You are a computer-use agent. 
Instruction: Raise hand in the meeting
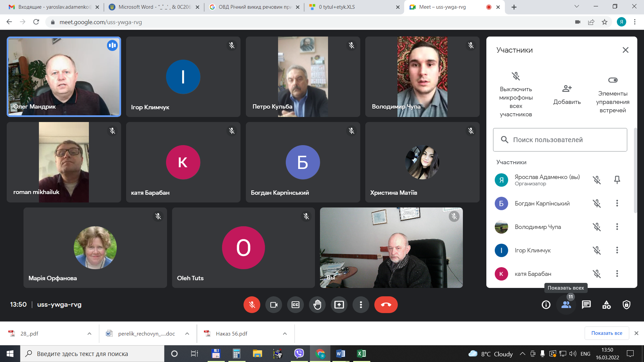tap(317, 305)
